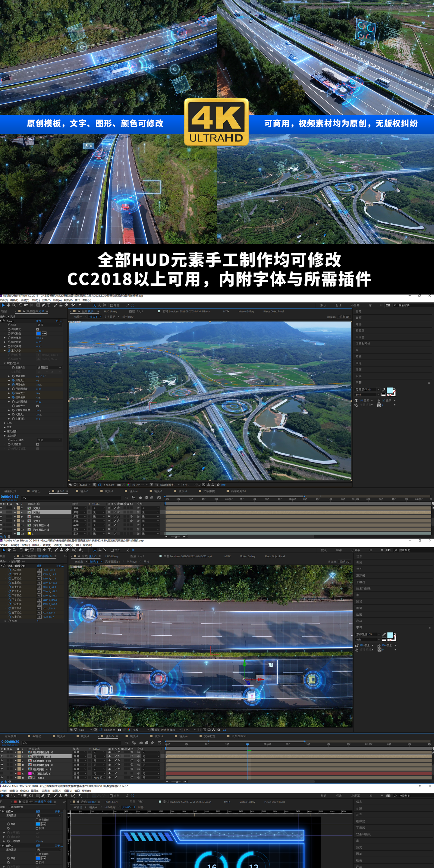Check first 所有蒙版 checkbox in 大HUD window
434x868 pixels.
click(x=37, y=820)
